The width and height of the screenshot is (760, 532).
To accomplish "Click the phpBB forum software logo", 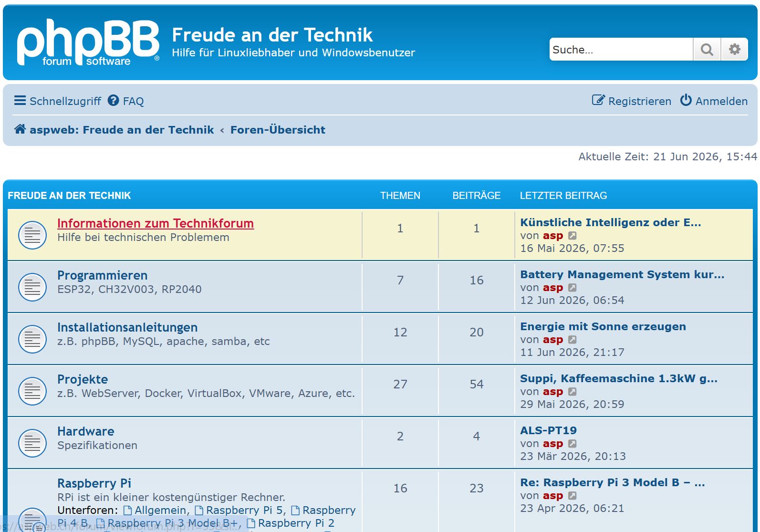I will coord(88,42).
